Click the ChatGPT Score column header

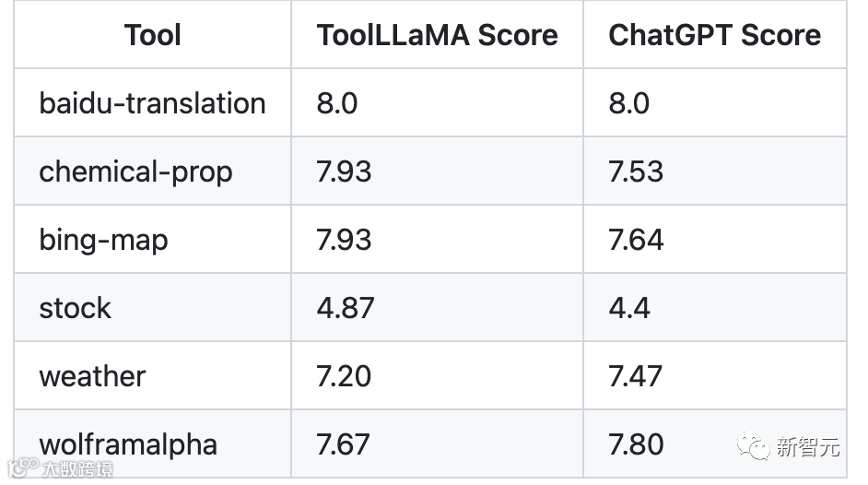pyautogui.click(x=714, y=35)
